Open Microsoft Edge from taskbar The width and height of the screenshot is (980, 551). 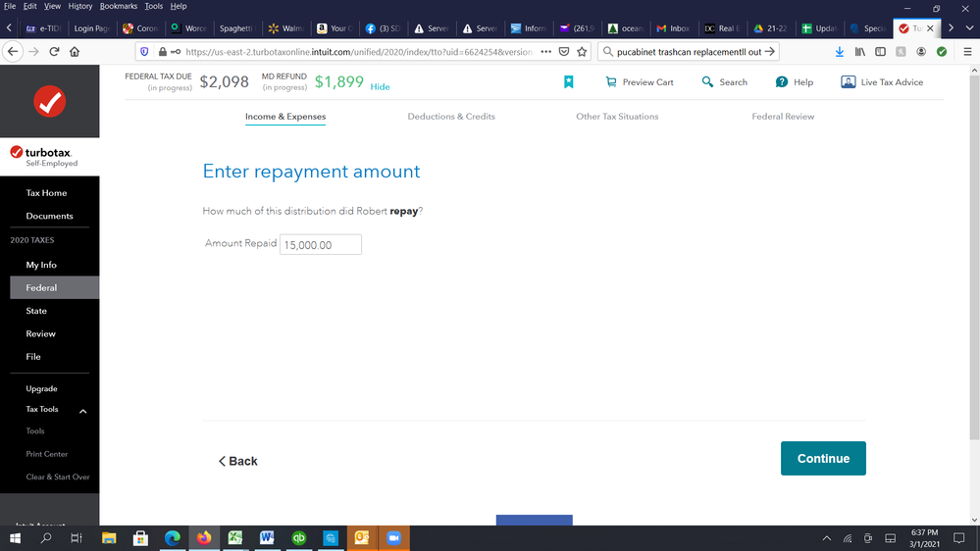(x=172, y=538)
